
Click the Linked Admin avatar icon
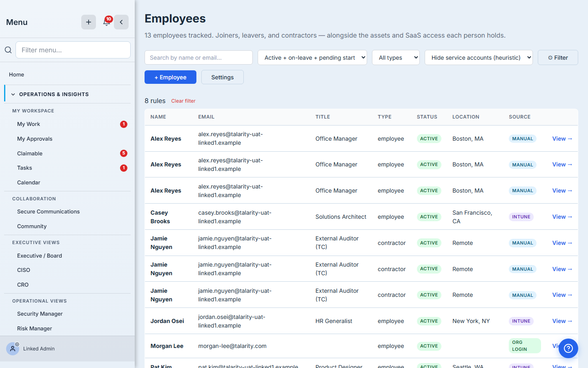(x=13, y=349)
